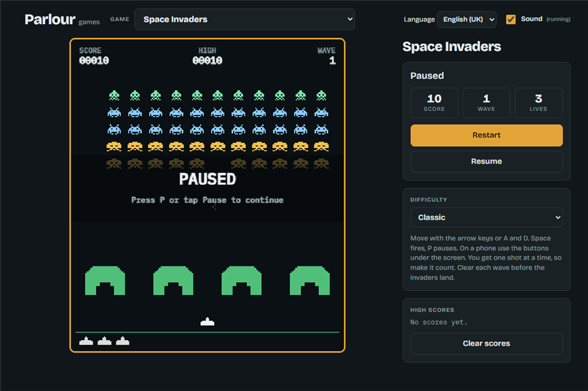Open the Game selector showing Space Invaders
Screen dimensions: 588x391
[244, 19]
